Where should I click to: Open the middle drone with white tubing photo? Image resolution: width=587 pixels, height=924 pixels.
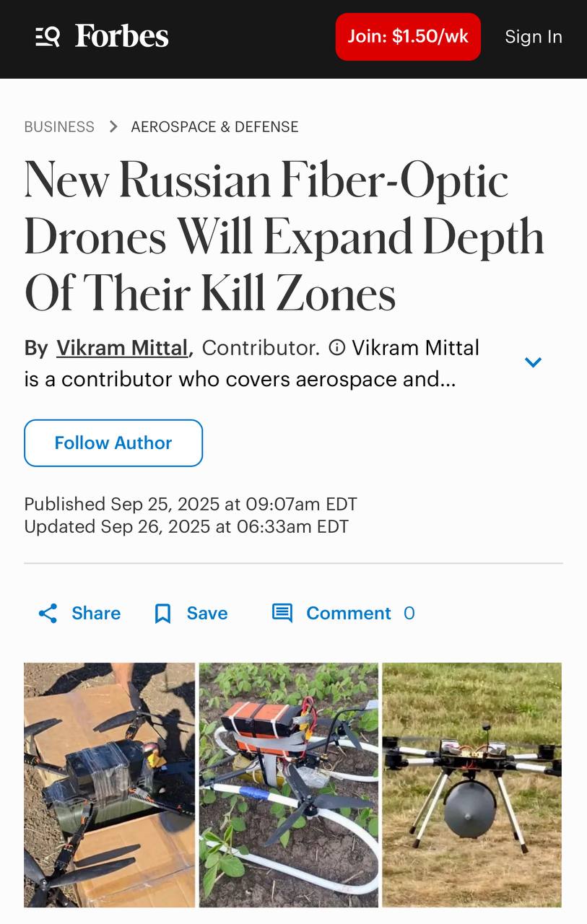[289, 785]
